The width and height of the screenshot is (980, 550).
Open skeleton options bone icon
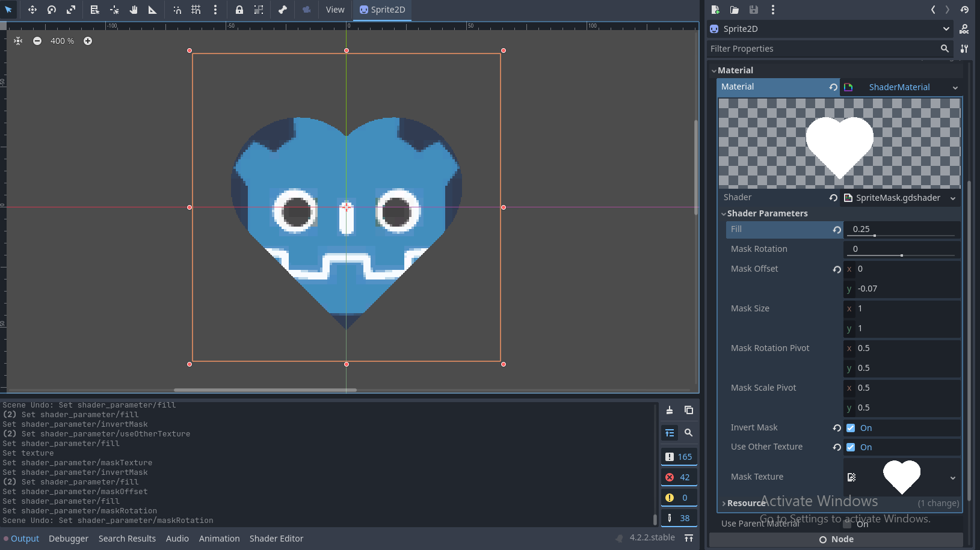(283, 10)
